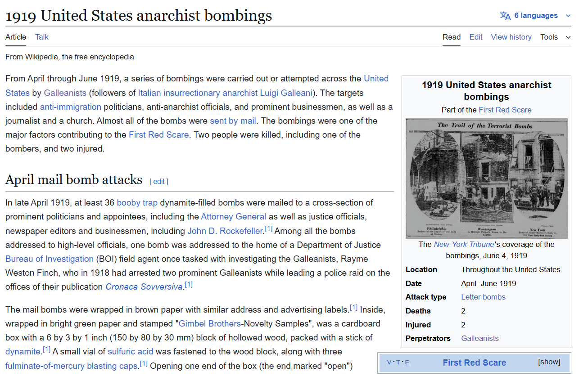This screenshot has width=588, height=376.
Task: Click the V link in the navbox
Action: pos(389,363)
